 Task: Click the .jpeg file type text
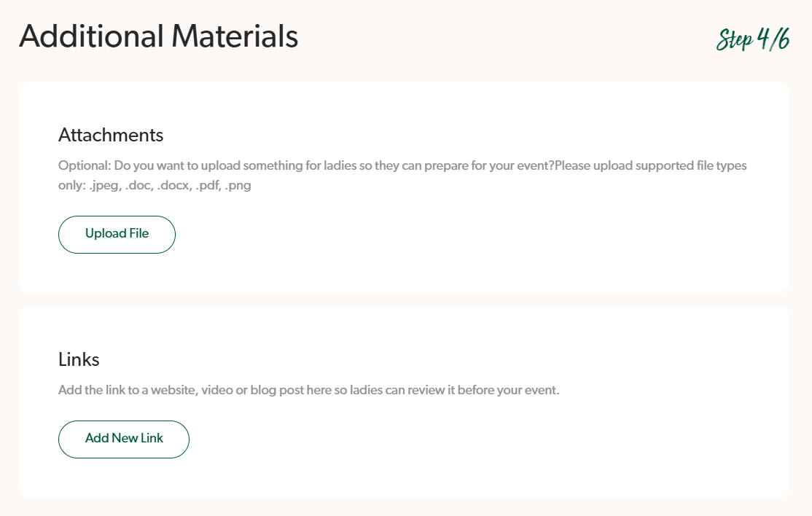pyautogui.click(x=104, y=185)
